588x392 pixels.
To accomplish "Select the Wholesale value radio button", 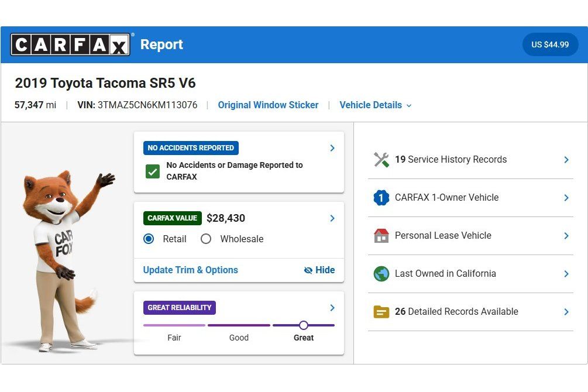I will tap(206, 239).
